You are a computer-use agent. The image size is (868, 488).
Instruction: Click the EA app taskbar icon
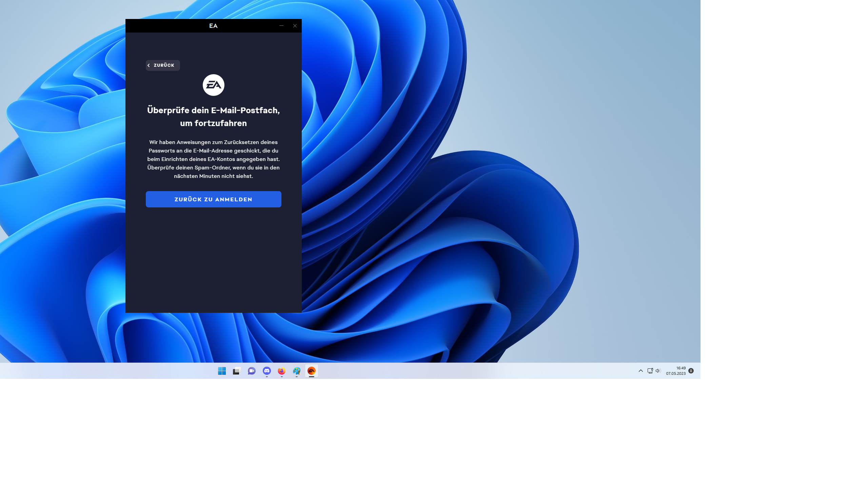312,371
